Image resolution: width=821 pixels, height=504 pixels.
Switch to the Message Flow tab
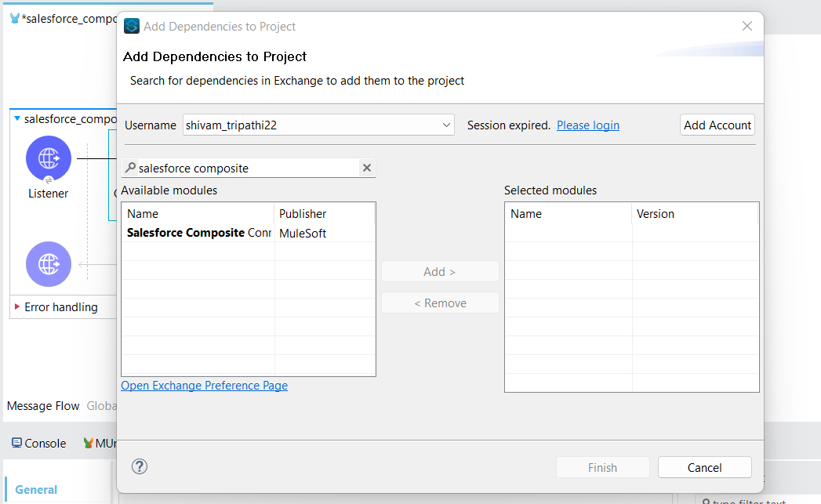(43, 406)
